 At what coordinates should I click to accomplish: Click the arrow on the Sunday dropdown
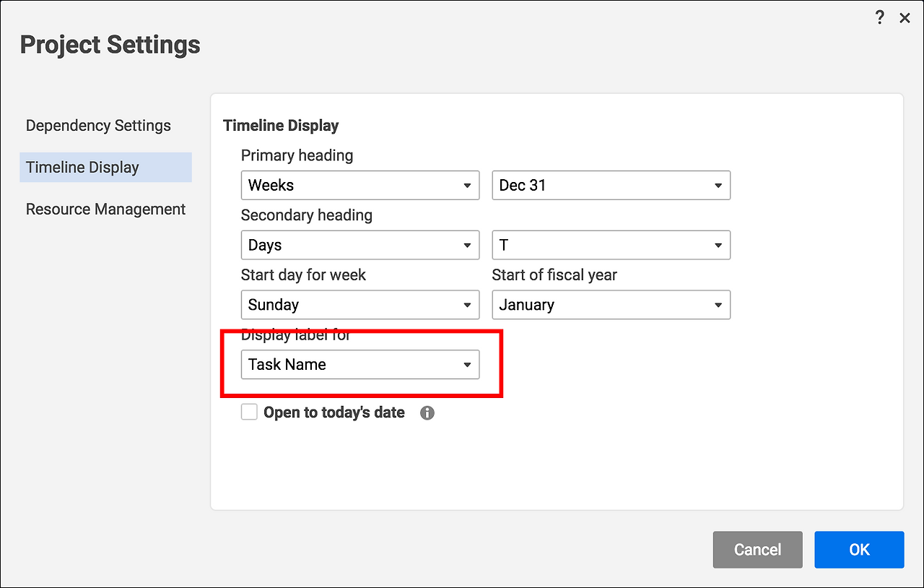[467, 305]
